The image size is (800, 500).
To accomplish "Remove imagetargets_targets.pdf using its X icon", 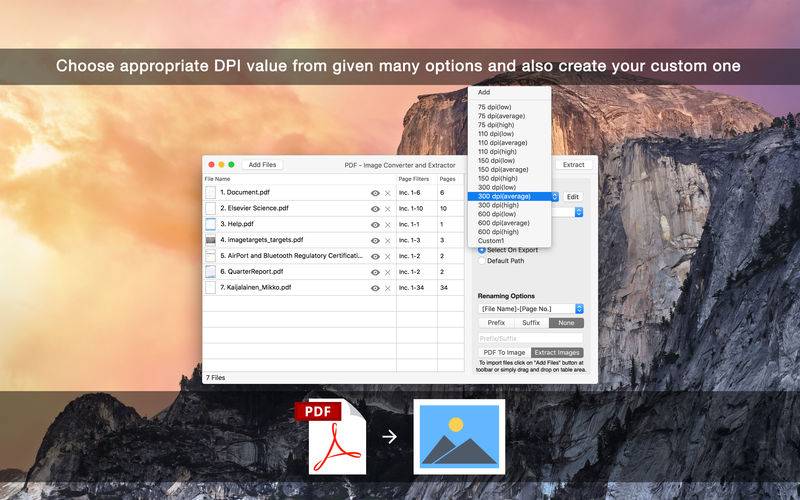I will click(x=388, y=240).
